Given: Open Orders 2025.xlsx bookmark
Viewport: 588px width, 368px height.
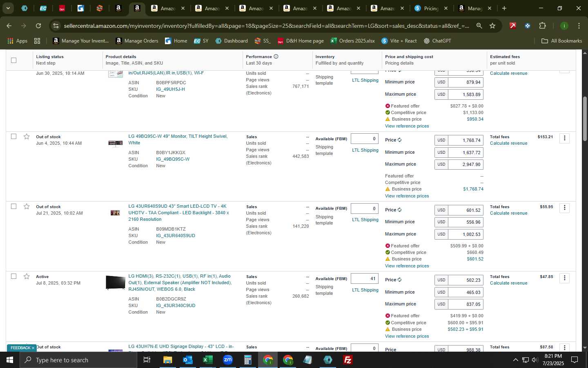Looking at the screenshot, I should pos(352,41).
